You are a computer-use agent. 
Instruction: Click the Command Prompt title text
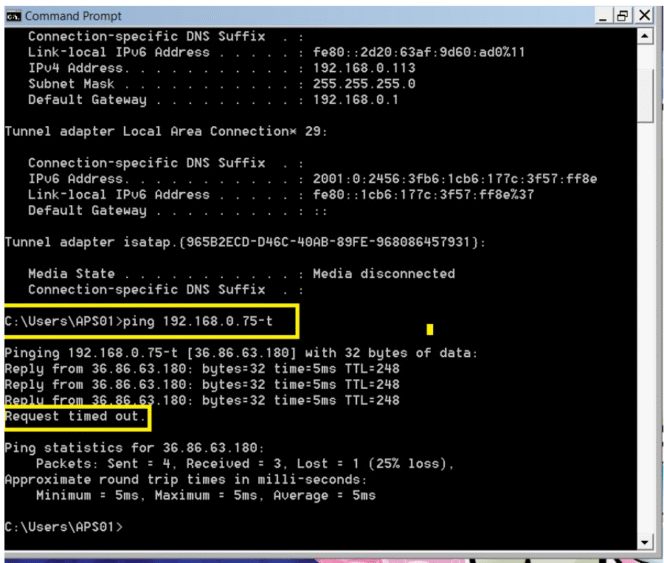point(73,16)
